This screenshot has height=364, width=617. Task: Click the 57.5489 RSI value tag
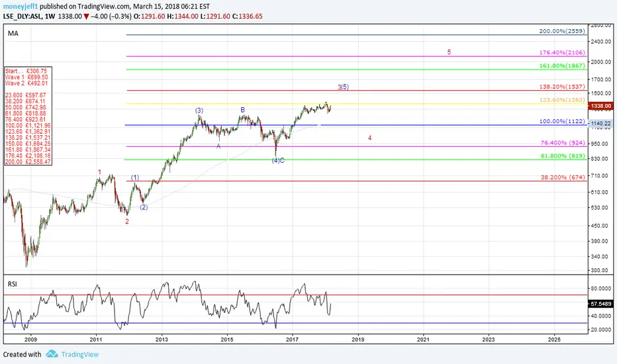[x=600, y=304]
